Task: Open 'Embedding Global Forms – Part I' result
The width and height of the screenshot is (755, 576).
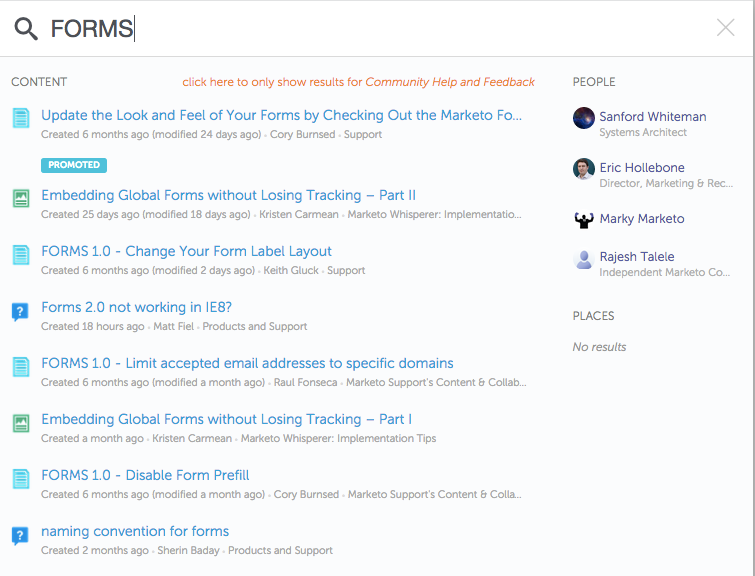Action: (x=226, y=419)
